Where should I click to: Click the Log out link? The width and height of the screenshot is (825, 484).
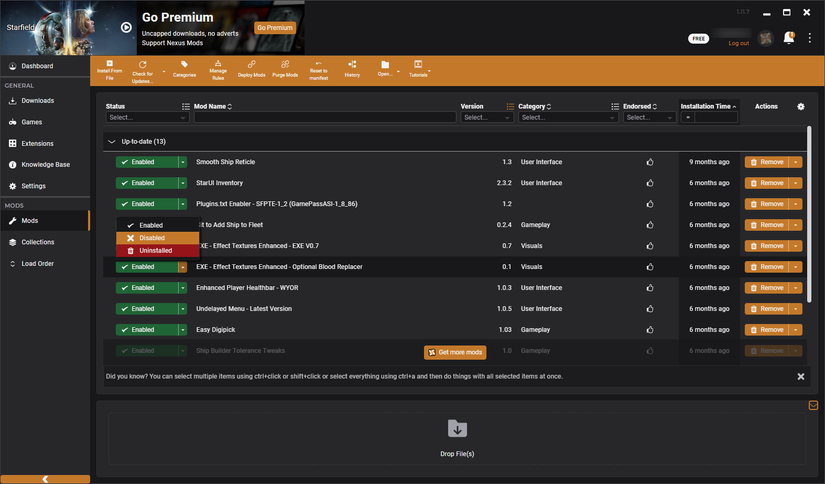coord(738,44)
